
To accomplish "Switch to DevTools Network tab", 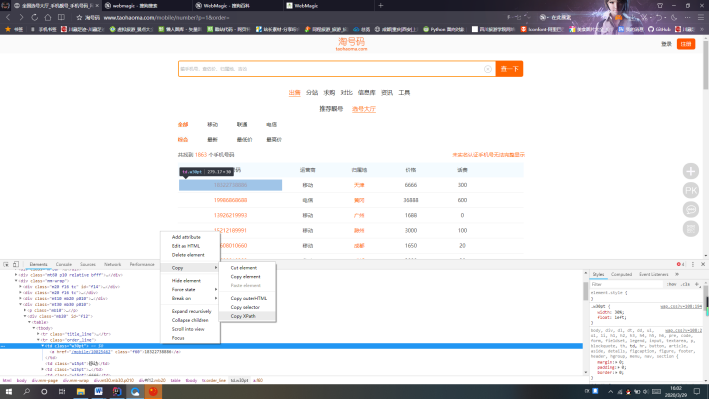I will coord(112,264).
